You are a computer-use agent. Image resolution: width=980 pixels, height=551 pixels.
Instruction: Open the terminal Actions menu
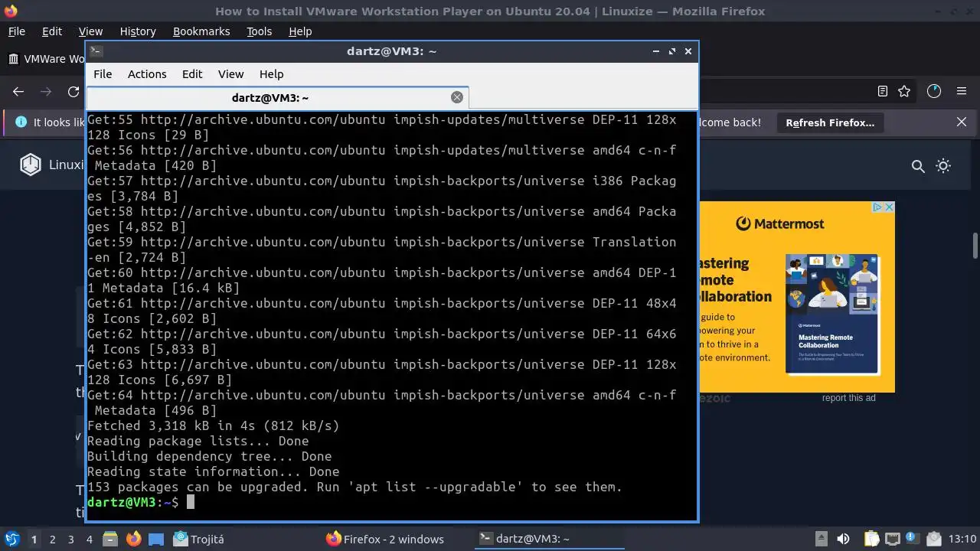click(x=147, y=74)
